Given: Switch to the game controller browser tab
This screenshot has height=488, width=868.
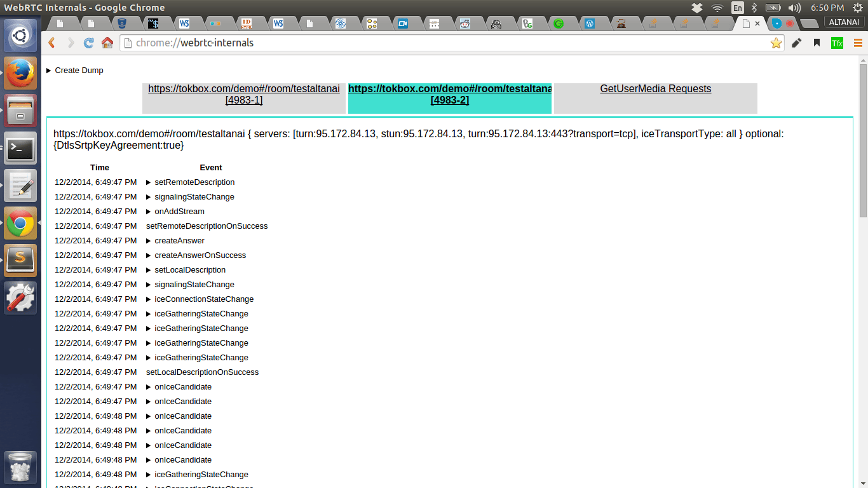Looking at the screenshot, I should (x=496, y=24).
